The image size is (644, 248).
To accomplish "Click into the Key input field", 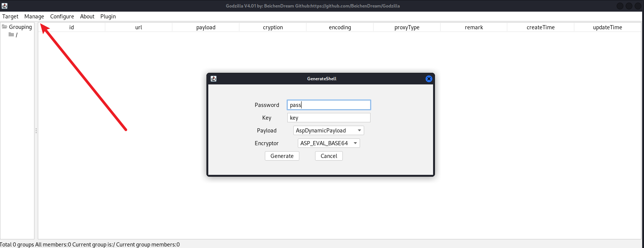I will click(329, 118).
